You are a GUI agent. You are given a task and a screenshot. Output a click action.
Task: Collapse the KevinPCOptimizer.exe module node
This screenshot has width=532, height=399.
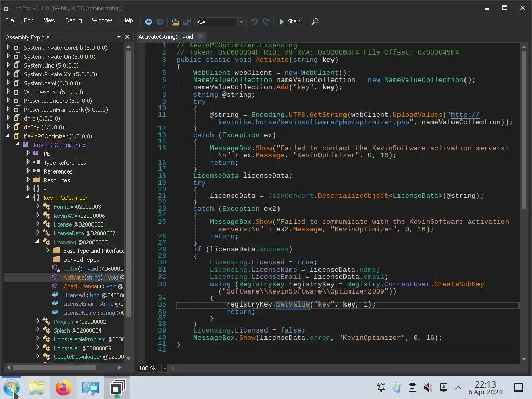[x=18, y=144]
